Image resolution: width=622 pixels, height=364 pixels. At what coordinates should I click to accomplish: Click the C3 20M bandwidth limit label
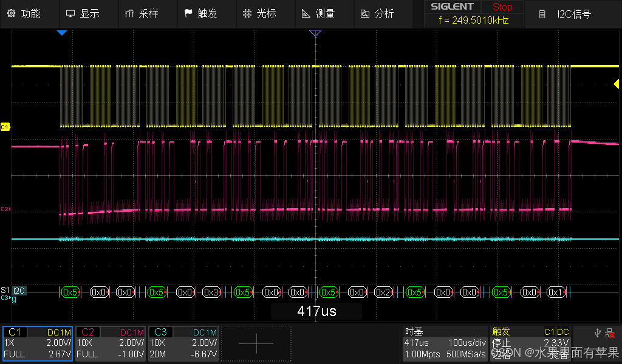pos(157,354)
